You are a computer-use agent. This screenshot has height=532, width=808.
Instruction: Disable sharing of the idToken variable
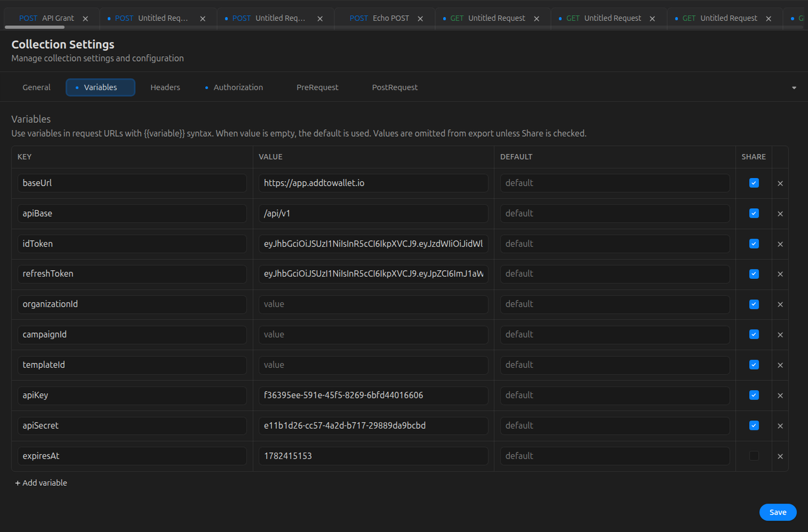click(x=754, y=244)
